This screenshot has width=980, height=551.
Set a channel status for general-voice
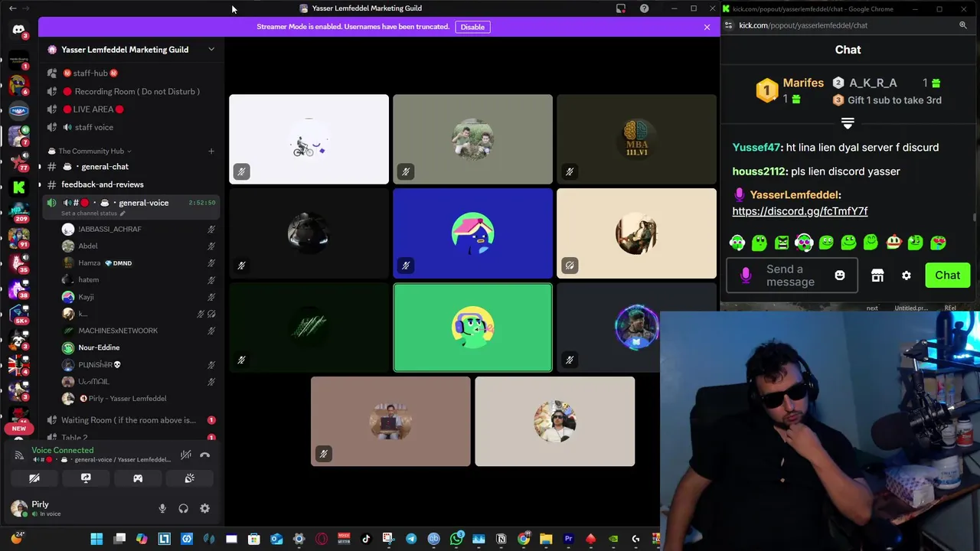click(93, 214)
